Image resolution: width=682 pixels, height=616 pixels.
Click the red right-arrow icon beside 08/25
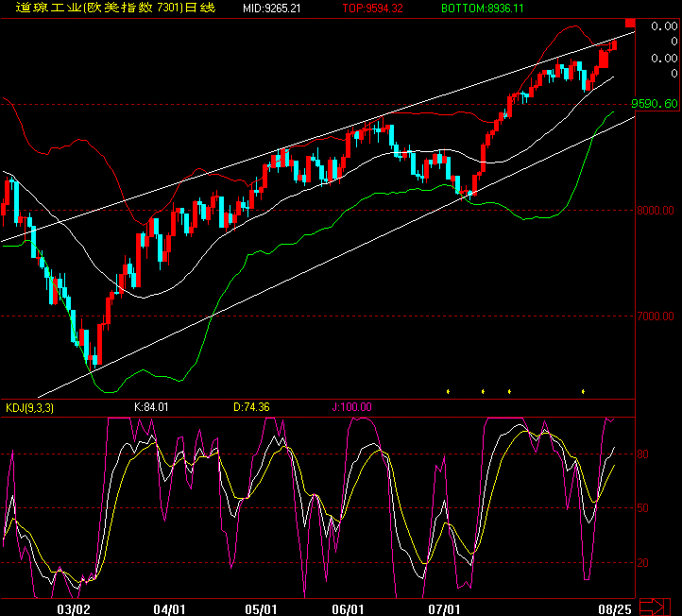coord(655,607)
